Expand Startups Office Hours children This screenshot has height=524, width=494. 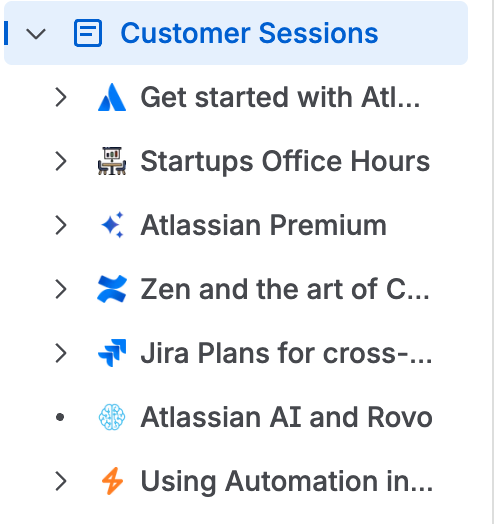[61, 161]
